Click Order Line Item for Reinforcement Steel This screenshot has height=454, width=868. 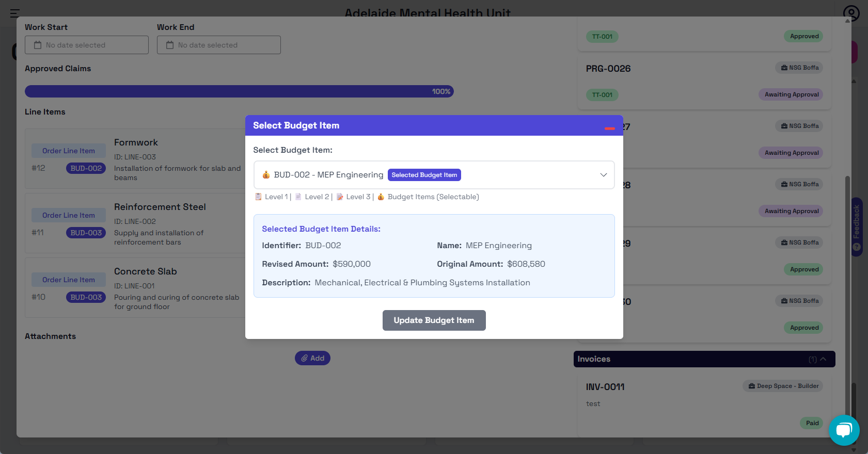pos(69,215)
